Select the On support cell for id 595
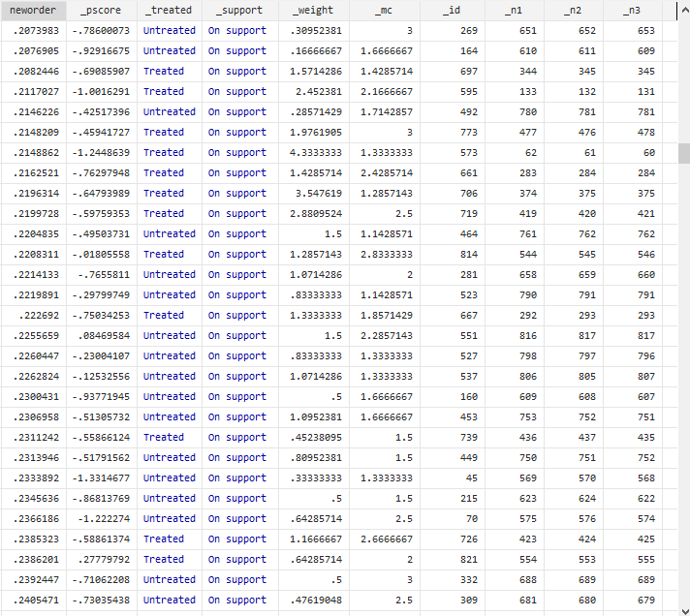Viewport: 690px width, 616px height. pyautogui.click(x=240, y=91)
